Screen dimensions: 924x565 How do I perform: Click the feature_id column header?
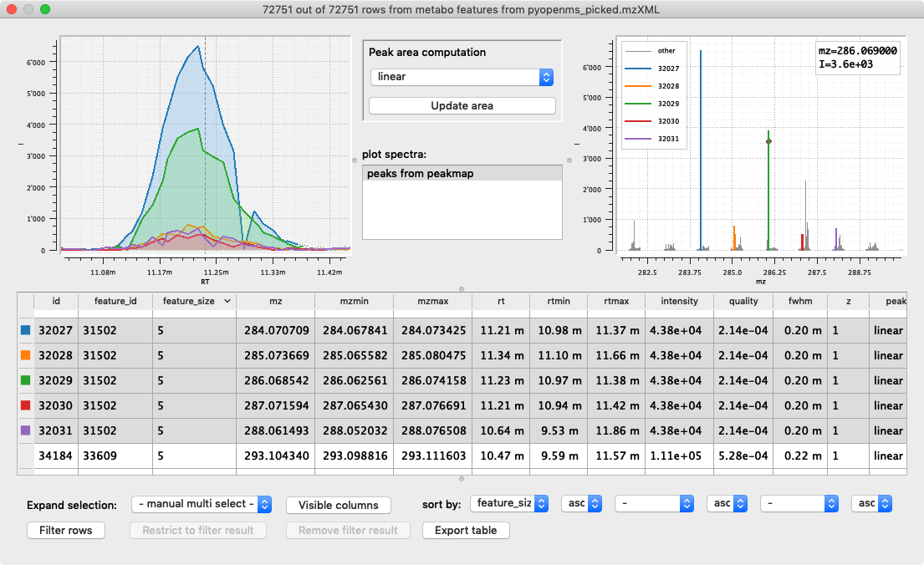(115, 301)
